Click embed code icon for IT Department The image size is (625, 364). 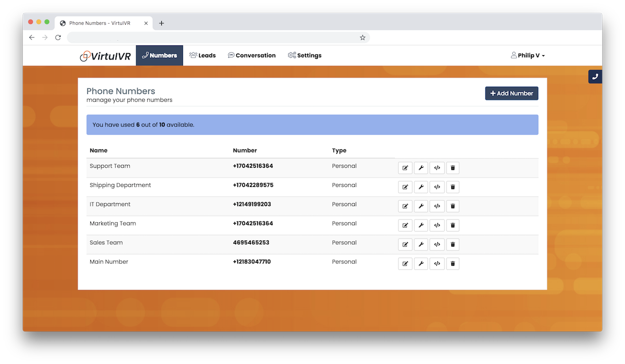pyautogui.click(x=437, y=206)
